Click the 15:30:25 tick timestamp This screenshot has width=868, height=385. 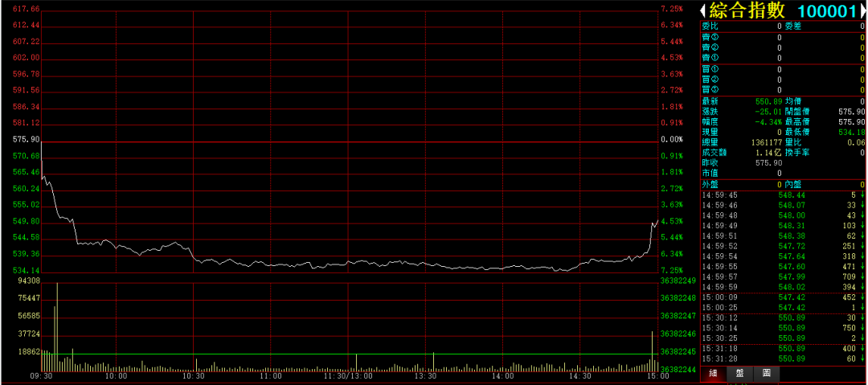pyautogui.click(x=719, y=338)
